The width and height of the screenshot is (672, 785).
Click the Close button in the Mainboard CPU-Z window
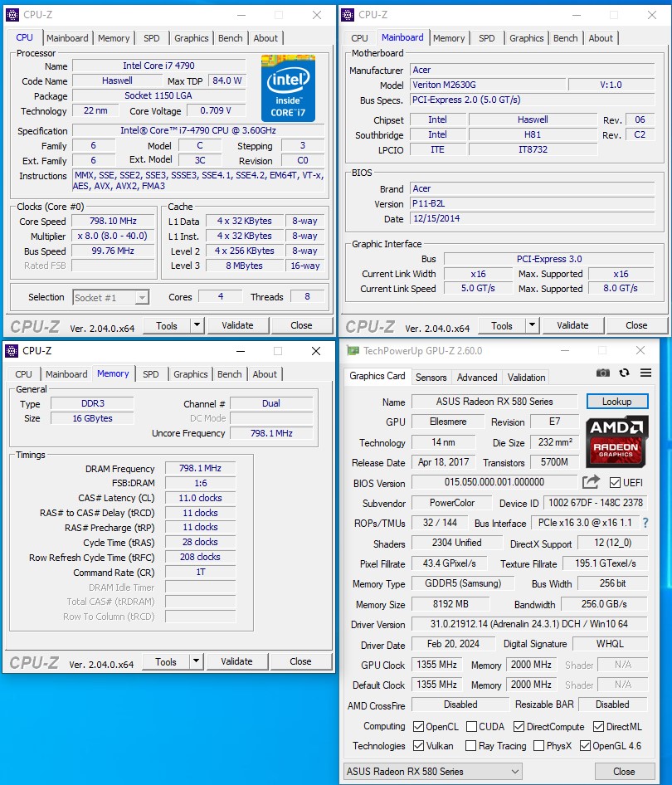point(636,325)
